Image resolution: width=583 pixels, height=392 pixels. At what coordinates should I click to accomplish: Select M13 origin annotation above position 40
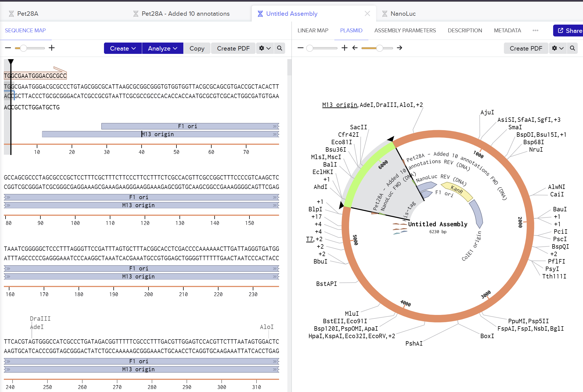(161, 134)
